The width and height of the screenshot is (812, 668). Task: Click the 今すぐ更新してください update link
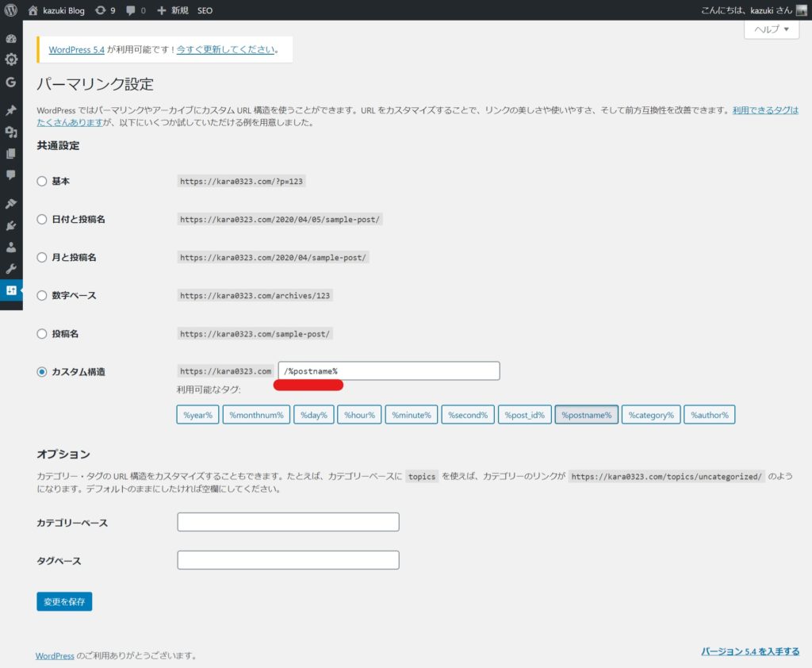coord(226,49)
